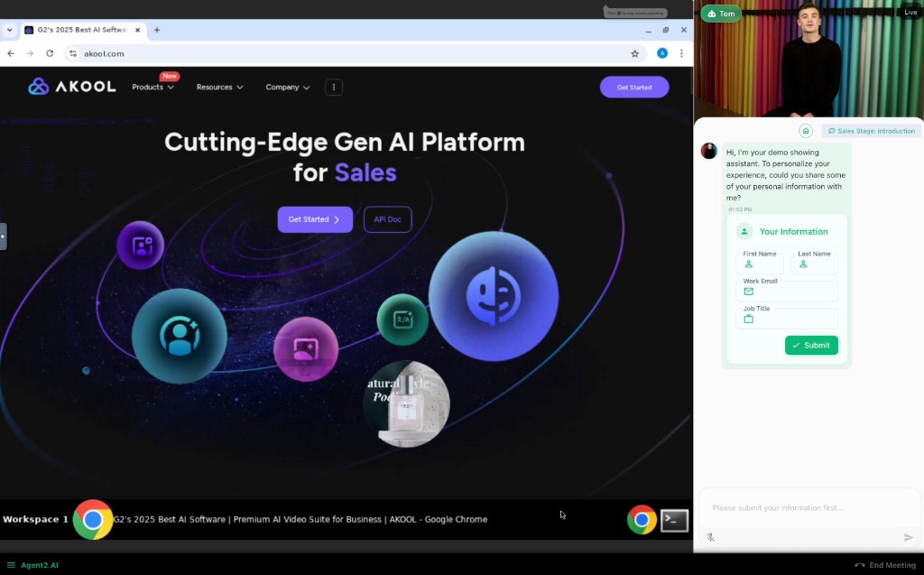Screen dimensions: 924x575
Task: Click the Submit button on Your Information form
Action: point(810,345)
